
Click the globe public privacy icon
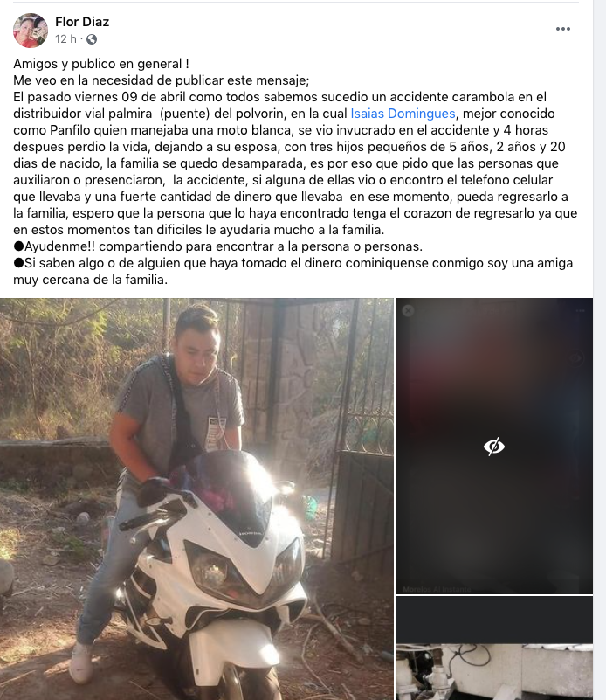point(92,39)
